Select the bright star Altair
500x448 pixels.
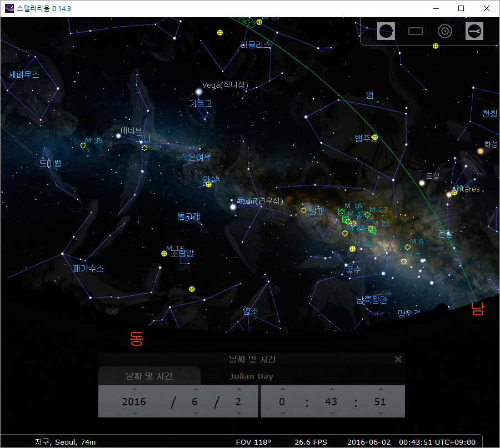tap(233, 207)
